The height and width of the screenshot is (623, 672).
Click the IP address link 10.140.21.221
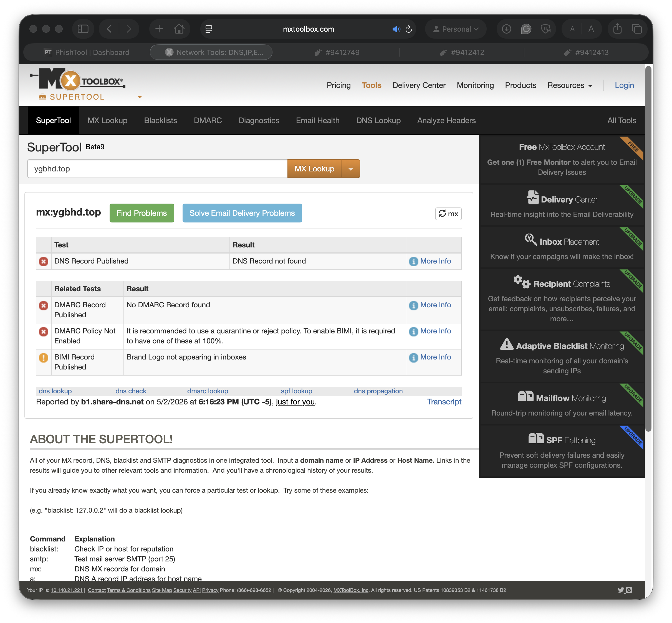pos(66,590)
